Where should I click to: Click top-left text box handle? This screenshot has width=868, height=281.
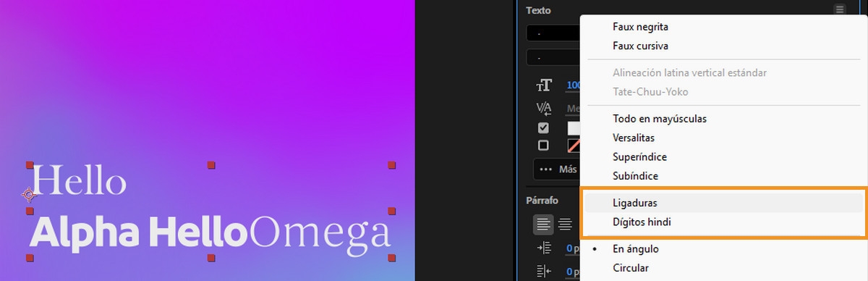point(30,166)
